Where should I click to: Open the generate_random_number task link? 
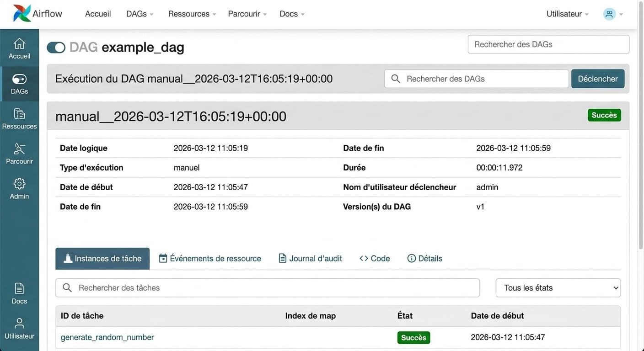tap(107, 337)
